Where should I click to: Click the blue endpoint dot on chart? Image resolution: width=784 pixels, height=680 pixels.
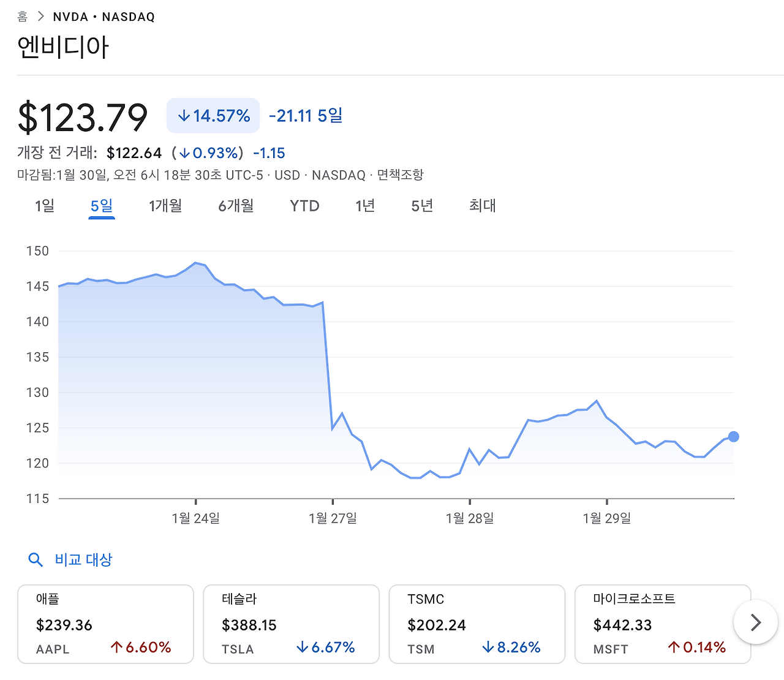pos(733,437)
